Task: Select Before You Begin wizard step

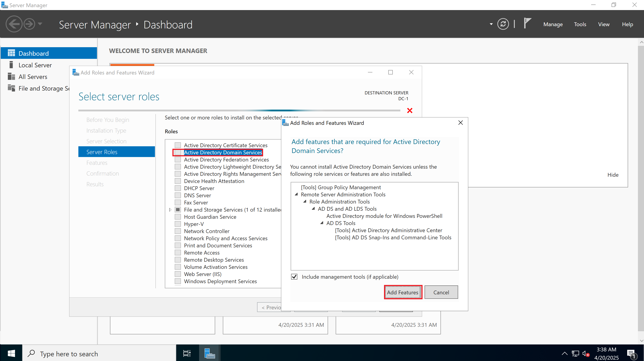Action: tap(107, 120)
